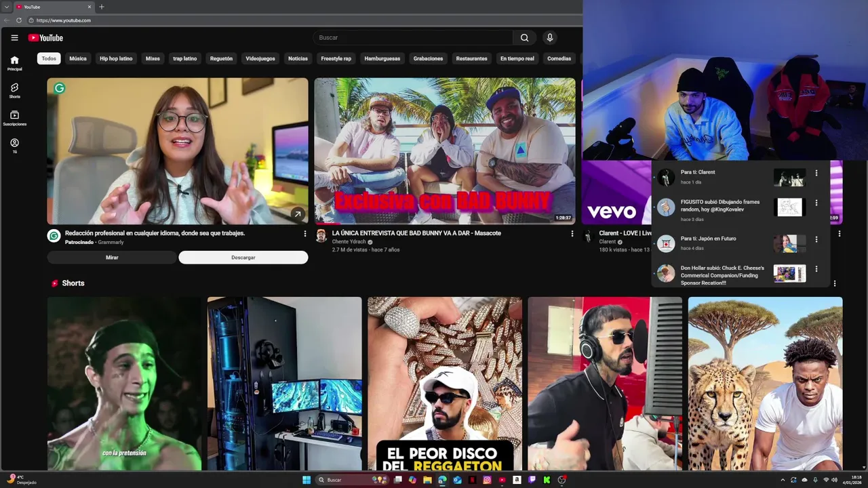Select the Videojuegos filter chip
The image size is (868, 488).
(x=260, y=59)
